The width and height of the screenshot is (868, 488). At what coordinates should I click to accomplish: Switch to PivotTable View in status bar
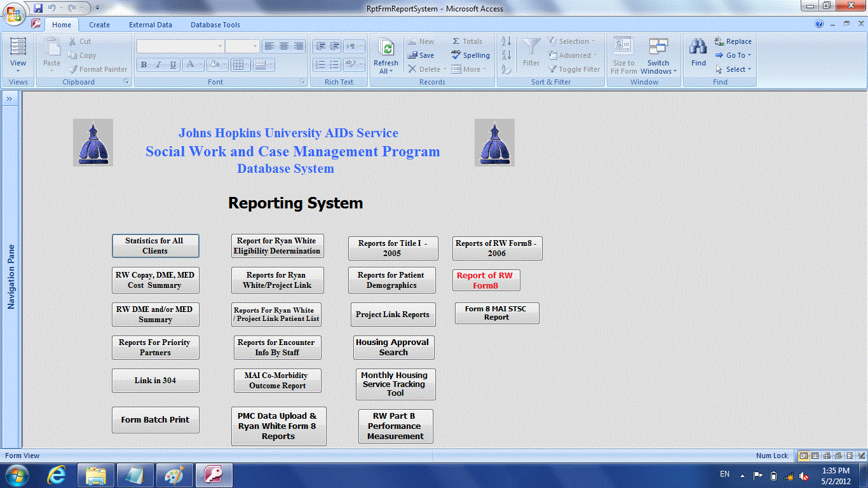click(827, 456)
